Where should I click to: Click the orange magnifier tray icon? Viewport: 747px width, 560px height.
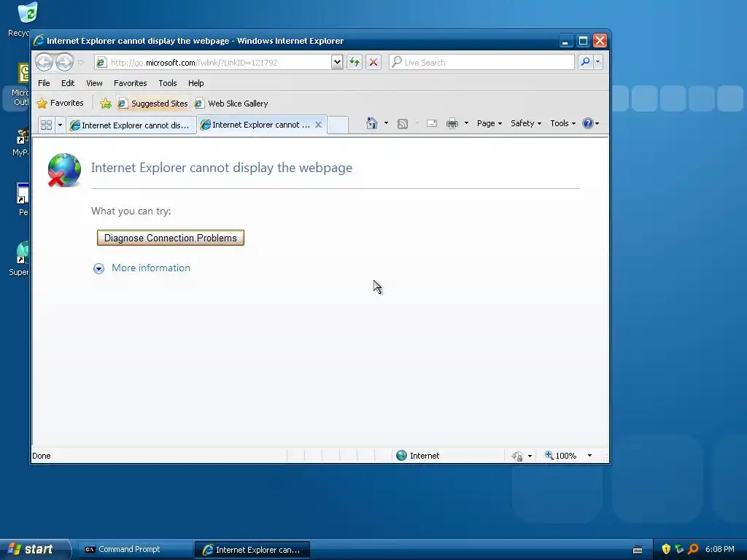click(693, 549)
